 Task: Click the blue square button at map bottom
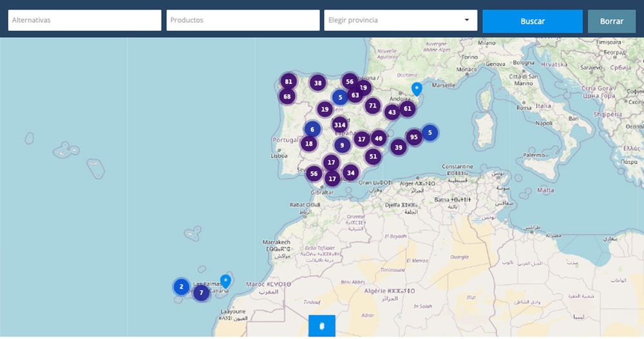pyautogui.click(x=322, y=326)
